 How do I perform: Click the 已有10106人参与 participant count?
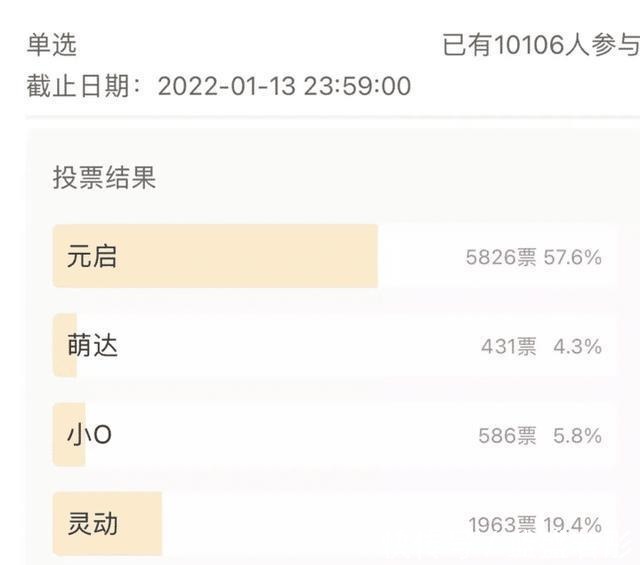tap(540, 45)
